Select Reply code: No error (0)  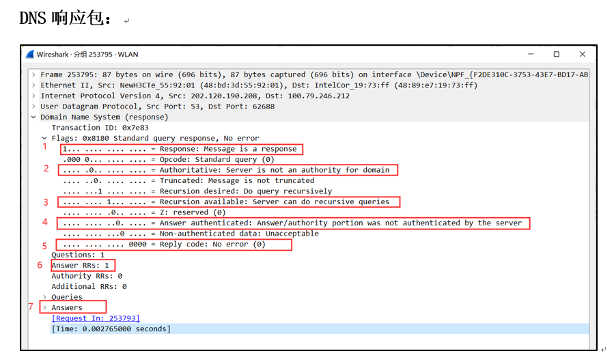(x=164, y=244)
